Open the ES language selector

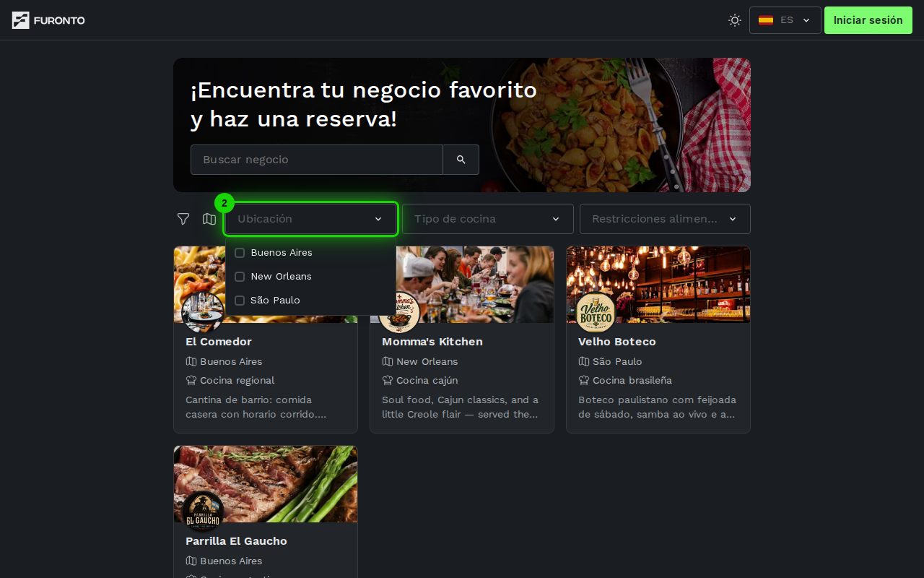tap(785, 20)
